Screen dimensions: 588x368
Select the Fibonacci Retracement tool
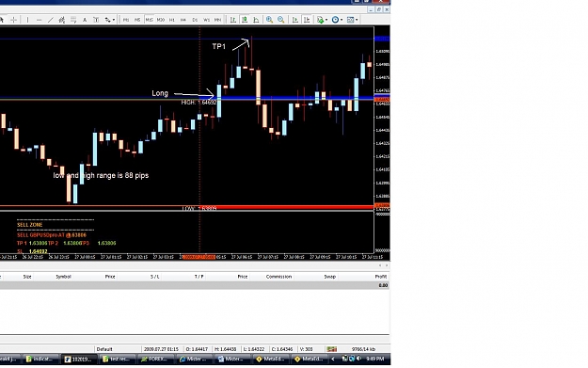pyautogui.click(x=73, y=20)
